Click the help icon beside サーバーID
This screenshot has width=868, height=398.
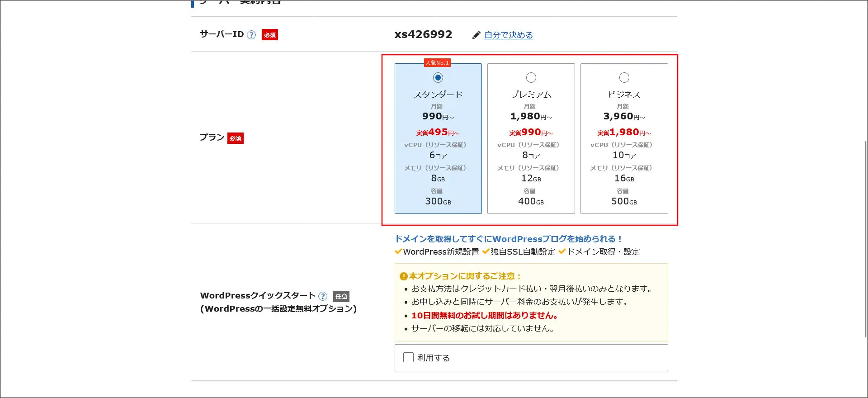tap(251, 35)
